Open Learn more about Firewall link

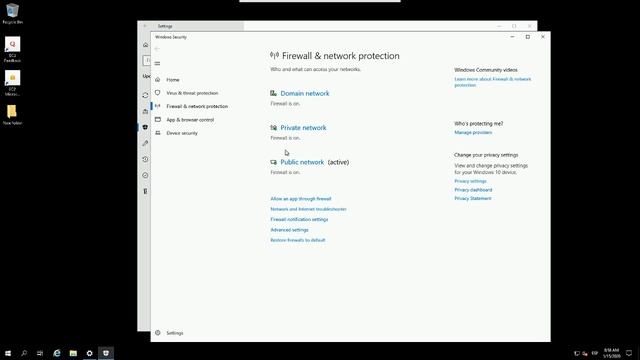[x=492, y=82]
